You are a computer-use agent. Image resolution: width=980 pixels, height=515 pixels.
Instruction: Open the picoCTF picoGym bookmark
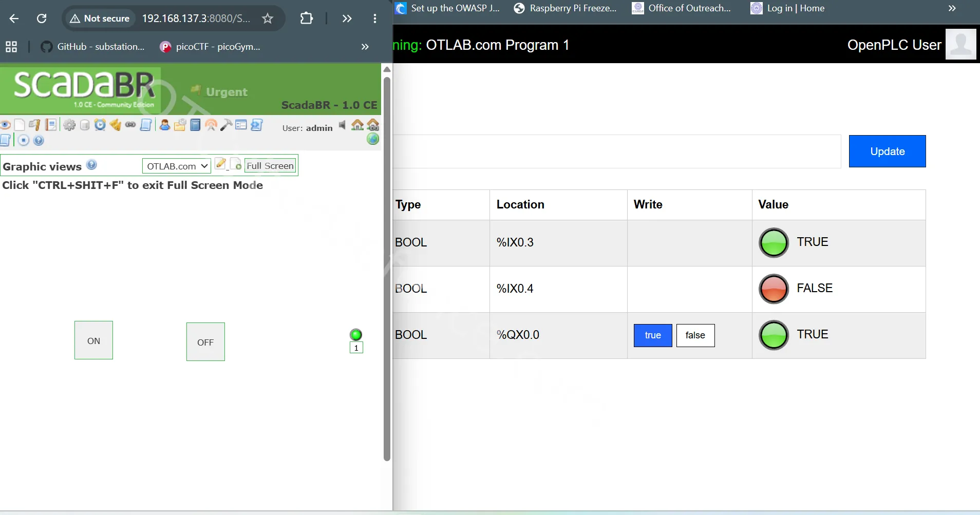[210, 47]
